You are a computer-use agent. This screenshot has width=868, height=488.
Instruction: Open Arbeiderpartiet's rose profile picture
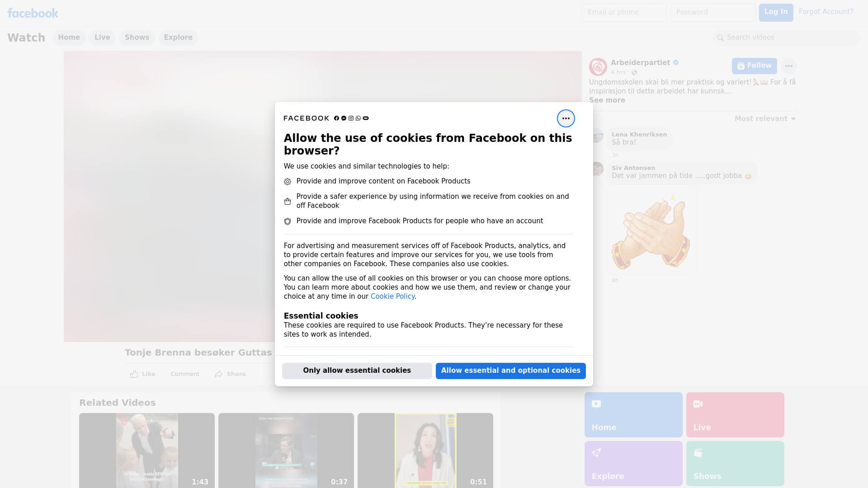598,67
